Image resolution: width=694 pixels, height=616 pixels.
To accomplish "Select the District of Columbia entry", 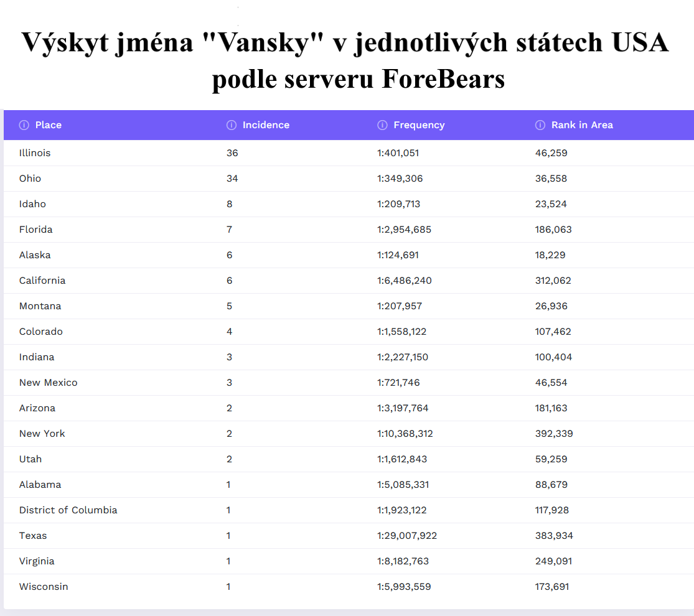I will tap(68, 510).
